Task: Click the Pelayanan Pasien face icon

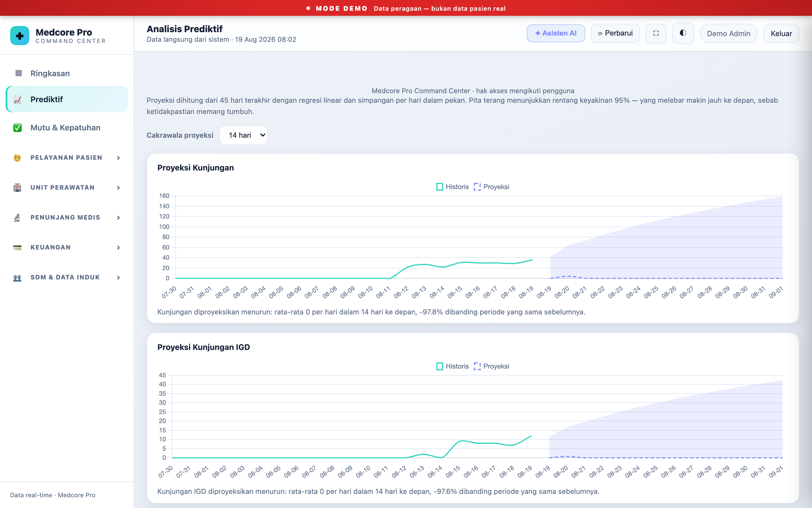Action: tap(17, 157)
